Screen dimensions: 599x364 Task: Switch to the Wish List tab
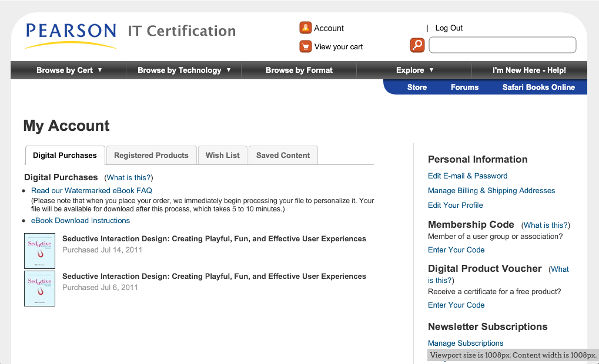point(223,156)
